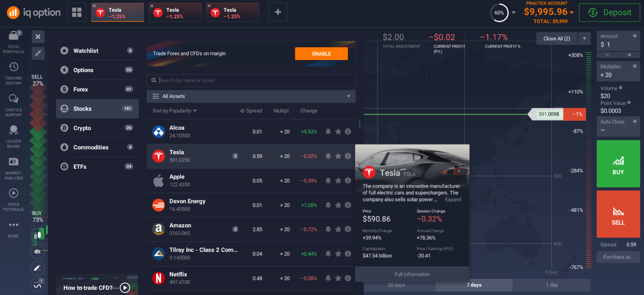Screen dimensions: 644x295
Task: Open the Leaderboard
Action: point(14,136)
